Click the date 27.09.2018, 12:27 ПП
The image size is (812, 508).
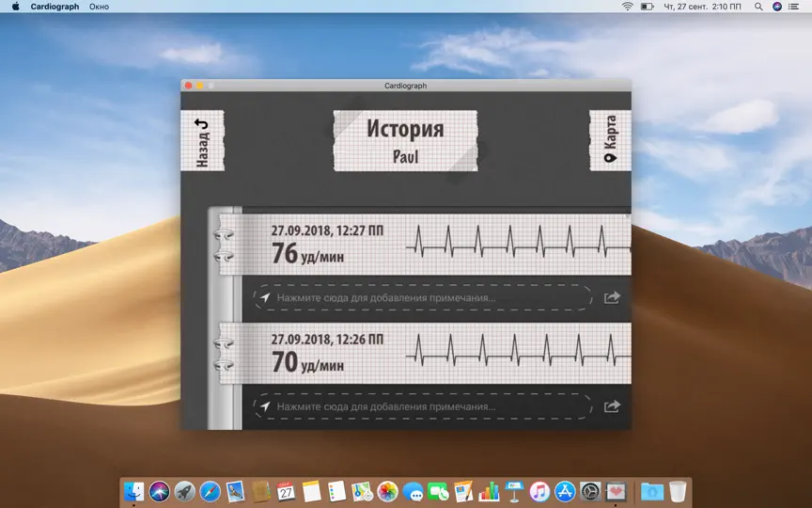327,230
